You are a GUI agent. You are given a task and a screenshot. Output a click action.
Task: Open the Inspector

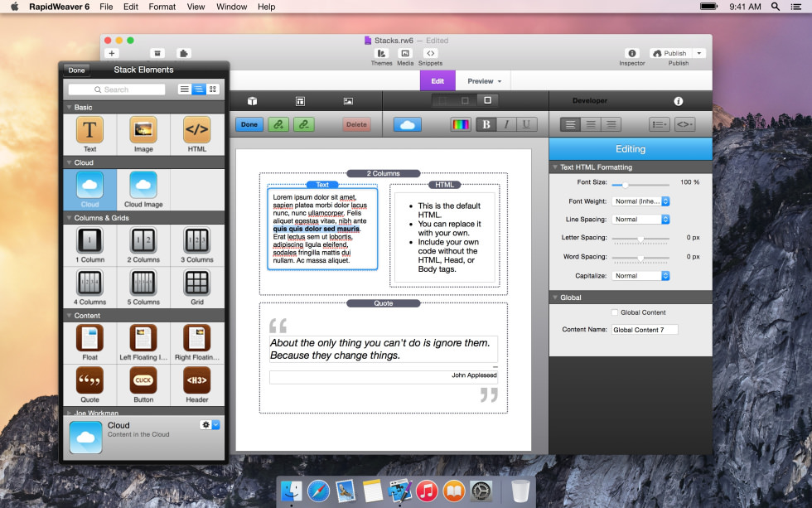point(631,57)
